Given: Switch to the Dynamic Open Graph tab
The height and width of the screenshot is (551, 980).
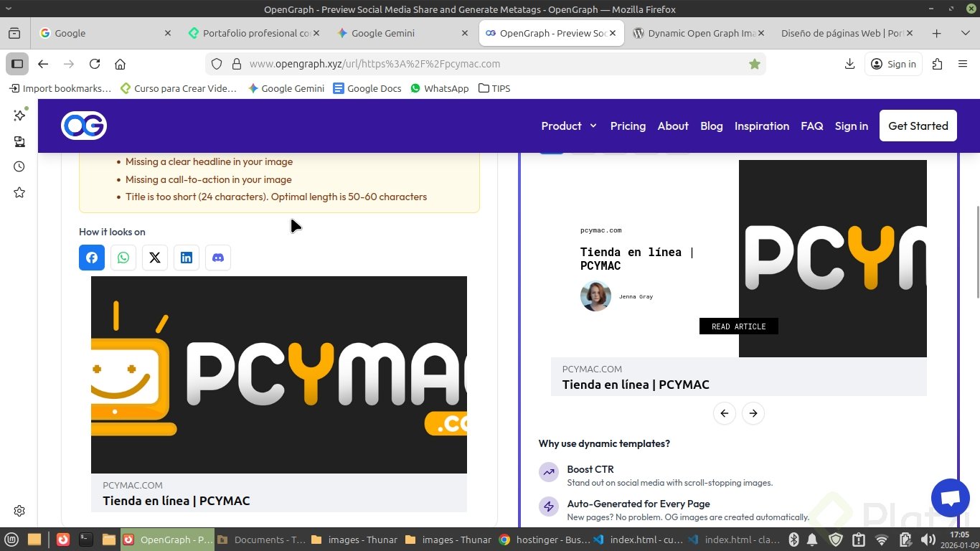Looking at the screenshot, I should 699,33.
